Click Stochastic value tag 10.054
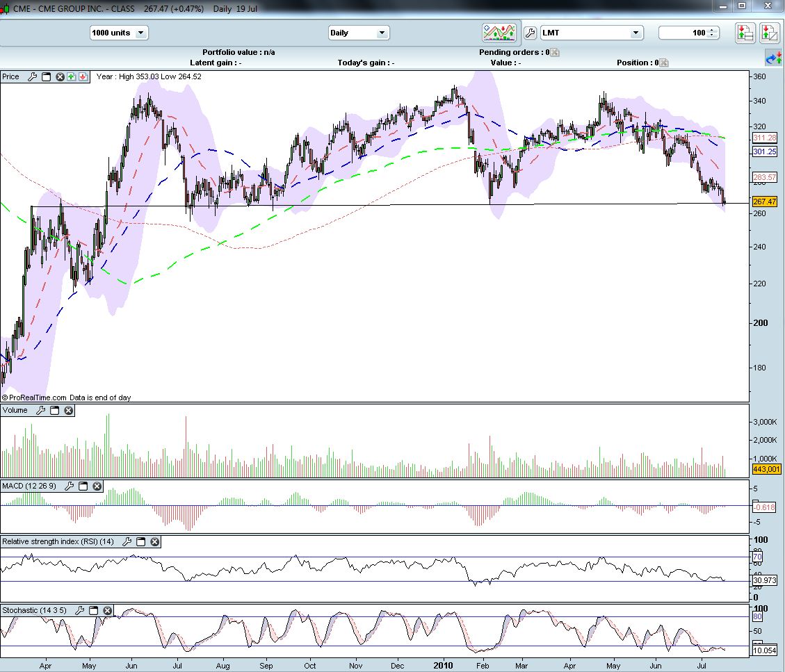Viewport: 785px width, 672px height. 764,650
